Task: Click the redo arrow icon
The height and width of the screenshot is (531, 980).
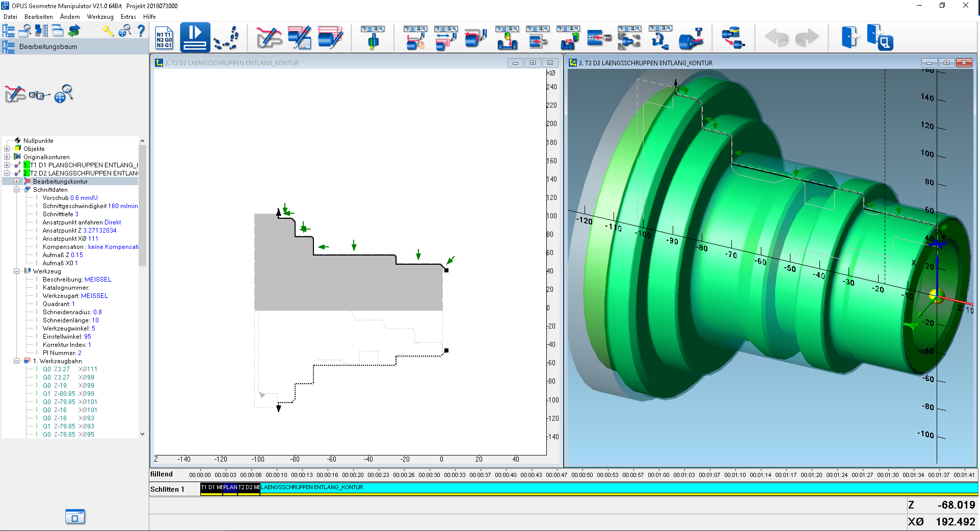Action: coord(807,37)
